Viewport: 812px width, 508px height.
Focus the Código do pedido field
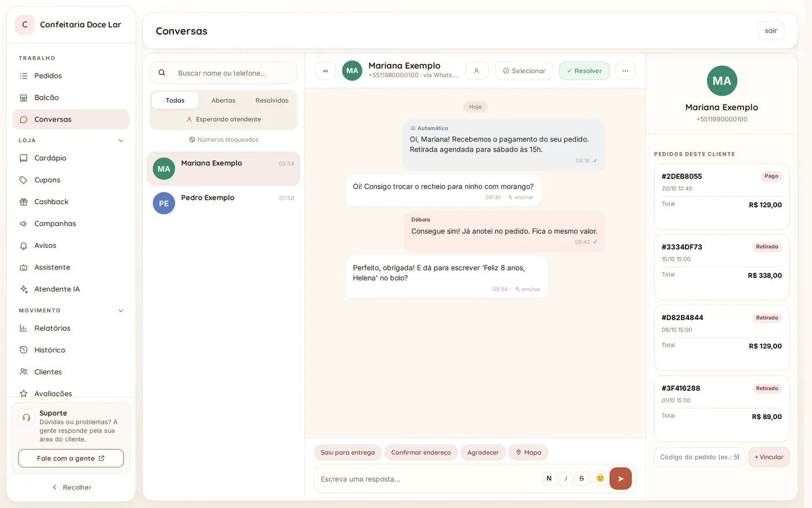(x=699, y=457)
